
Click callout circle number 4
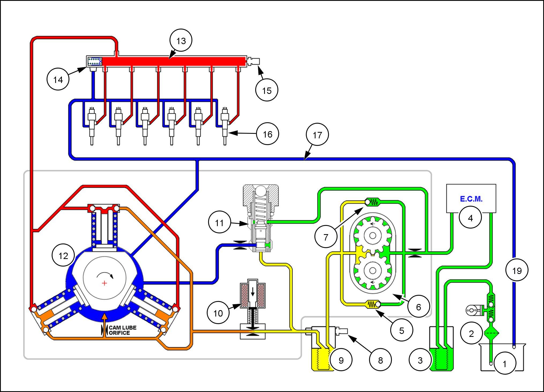[x=470, y=218]
